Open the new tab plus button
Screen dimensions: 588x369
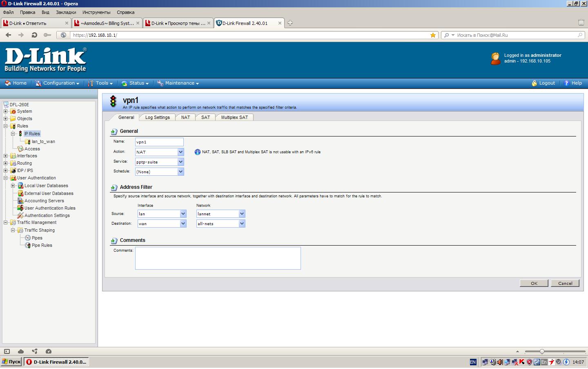[290, 23]
